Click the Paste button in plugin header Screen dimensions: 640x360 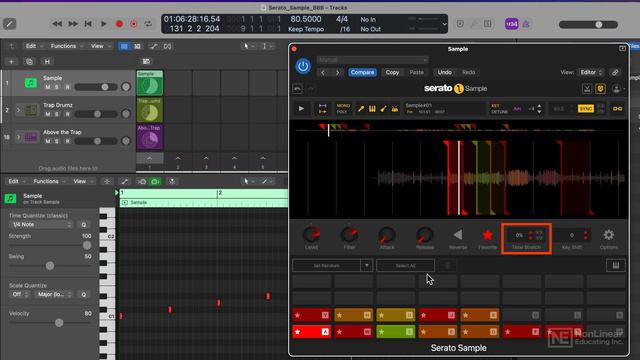pos(416,72)
